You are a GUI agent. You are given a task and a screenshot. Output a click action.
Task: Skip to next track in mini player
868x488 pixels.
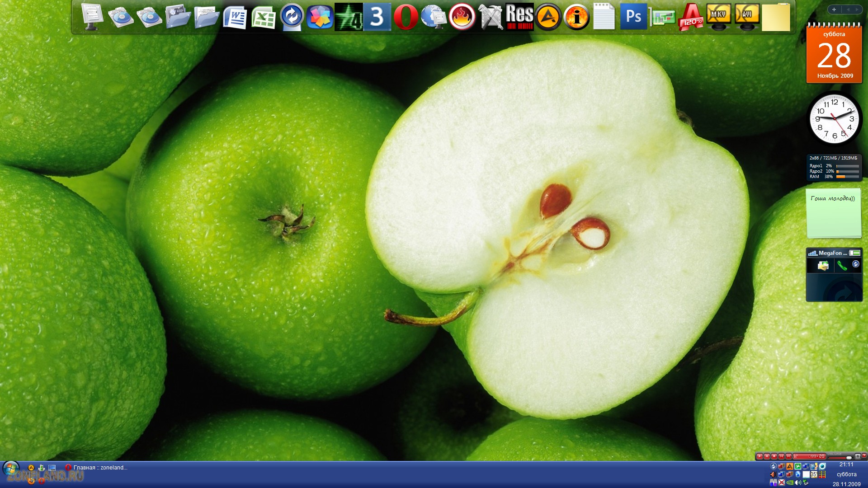[788, 456]
